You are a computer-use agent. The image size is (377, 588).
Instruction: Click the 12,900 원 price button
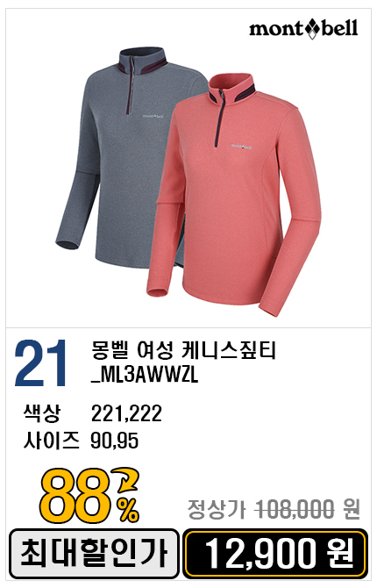(276, 554)
